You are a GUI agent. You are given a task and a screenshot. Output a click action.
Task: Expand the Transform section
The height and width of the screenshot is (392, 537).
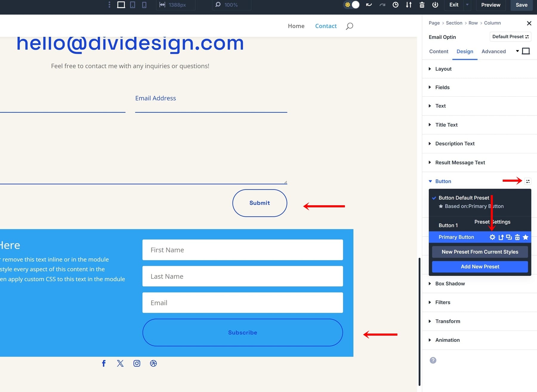coord(480,321)
